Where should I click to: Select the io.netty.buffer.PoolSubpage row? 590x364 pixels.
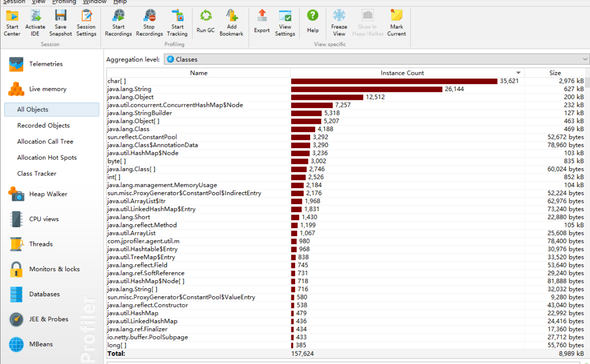point(346,337)
